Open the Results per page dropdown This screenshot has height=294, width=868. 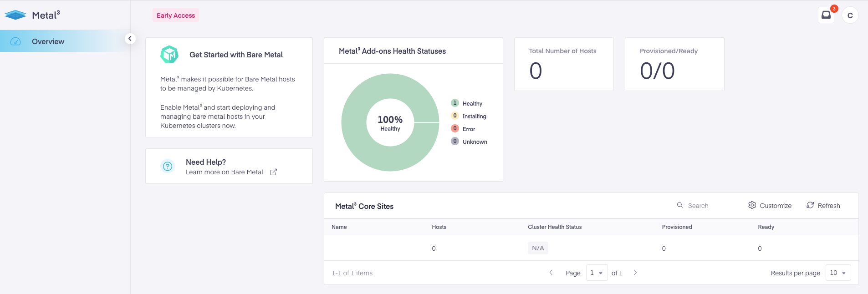pyautogui.click(x=838, y=273)
